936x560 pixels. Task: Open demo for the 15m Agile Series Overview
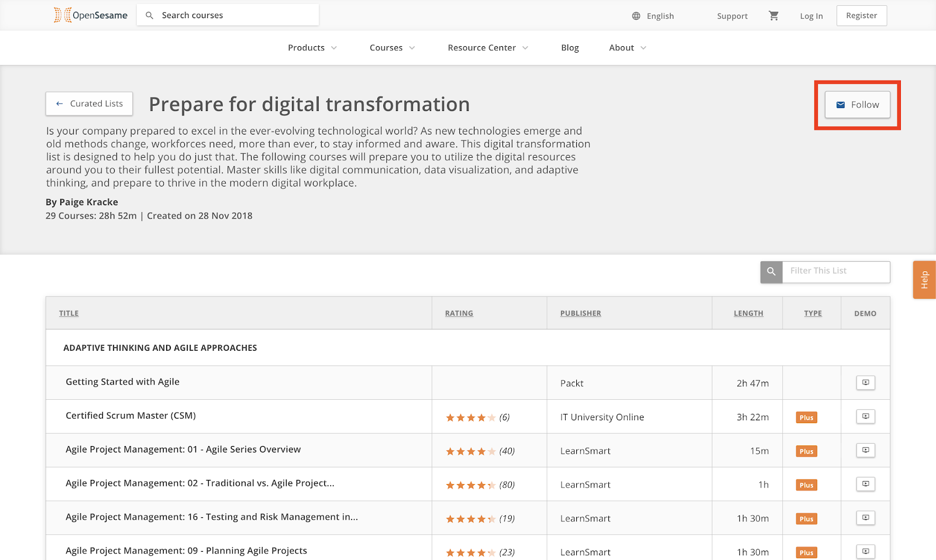click(x=865, y=450)
